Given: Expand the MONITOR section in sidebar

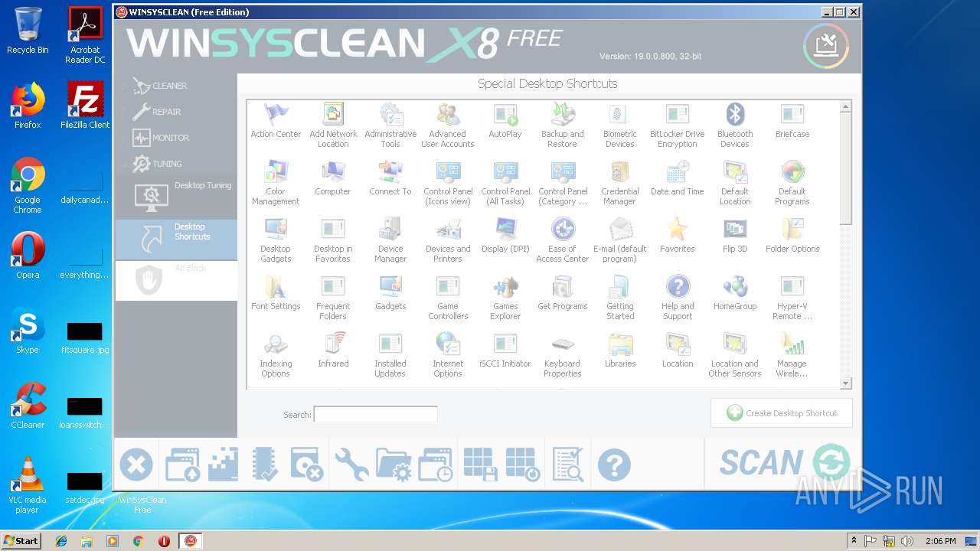Looking at the screenshot, I should [x=160, y=138].
